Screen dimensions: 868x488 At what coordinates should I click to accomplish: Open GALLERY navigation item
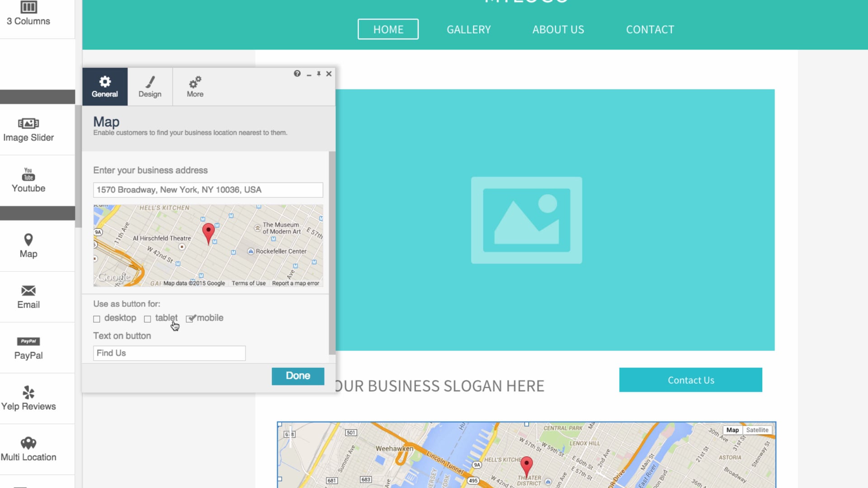coord(469,29)
